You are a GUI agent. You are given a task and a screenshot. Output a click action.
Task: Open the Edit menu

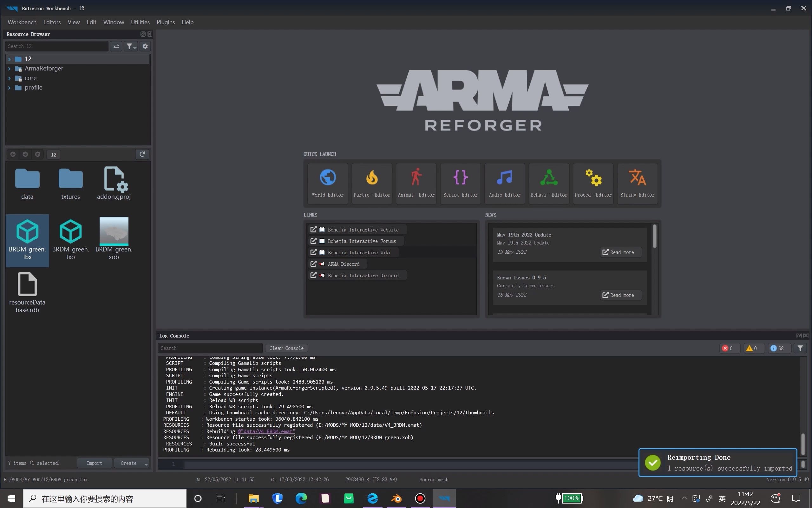point(91,22)
